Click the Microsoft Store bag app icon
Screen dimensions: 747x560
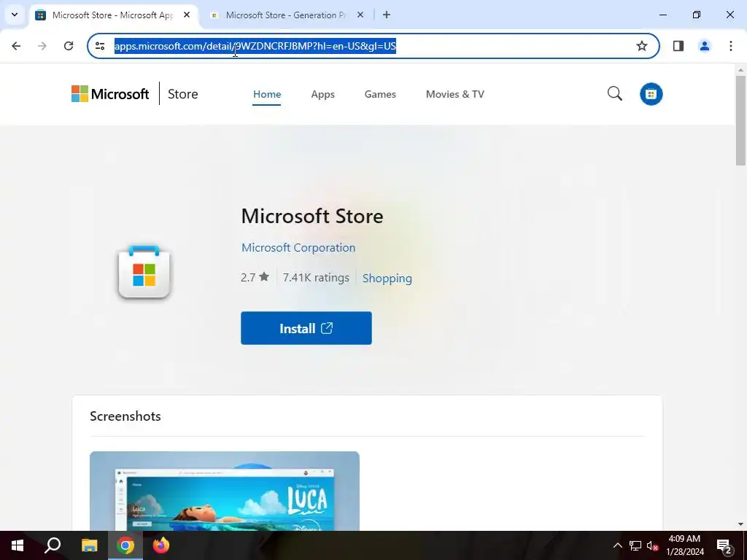144,273
